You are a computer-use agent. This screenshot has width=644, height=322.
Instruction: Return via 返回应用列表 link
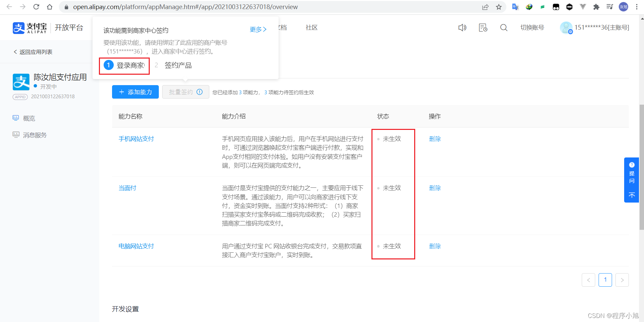pyautogui.click(x=33, y=52)
